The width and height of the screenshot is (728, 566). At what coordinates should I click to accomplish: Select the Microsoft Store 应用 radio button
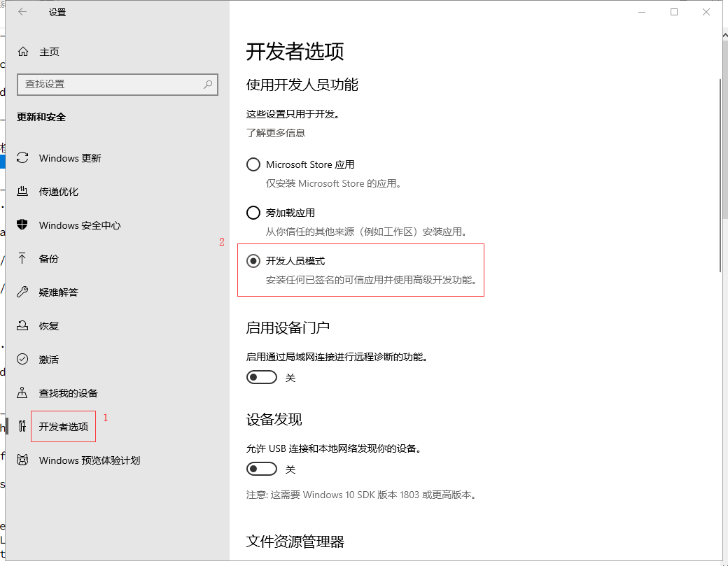(x=253, y=164)
